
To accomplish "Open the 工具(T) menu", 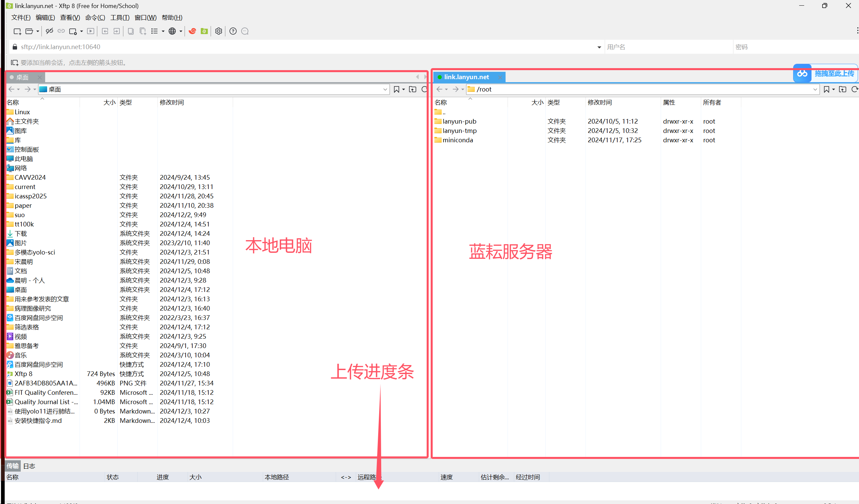I will point(120,17).
